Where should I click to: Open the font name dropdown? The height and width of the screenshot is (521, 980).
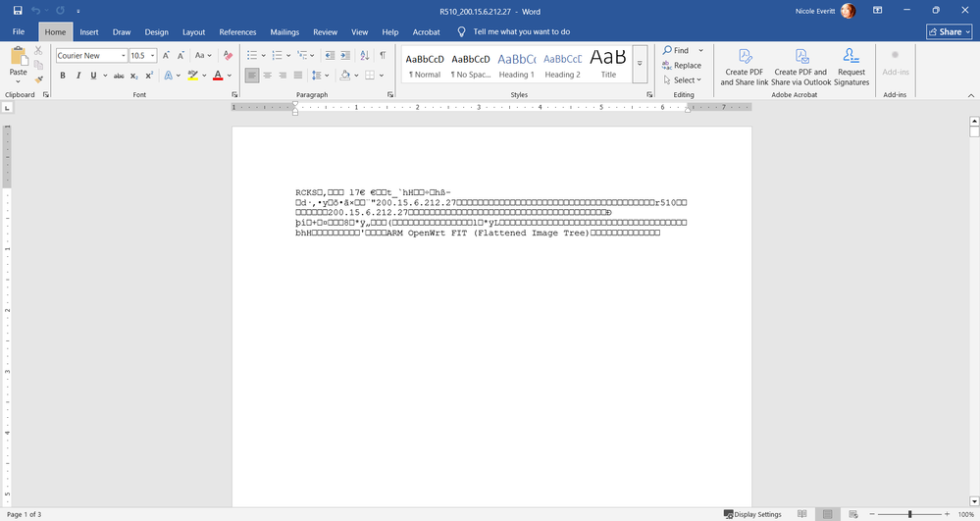(x=124, y=56)
